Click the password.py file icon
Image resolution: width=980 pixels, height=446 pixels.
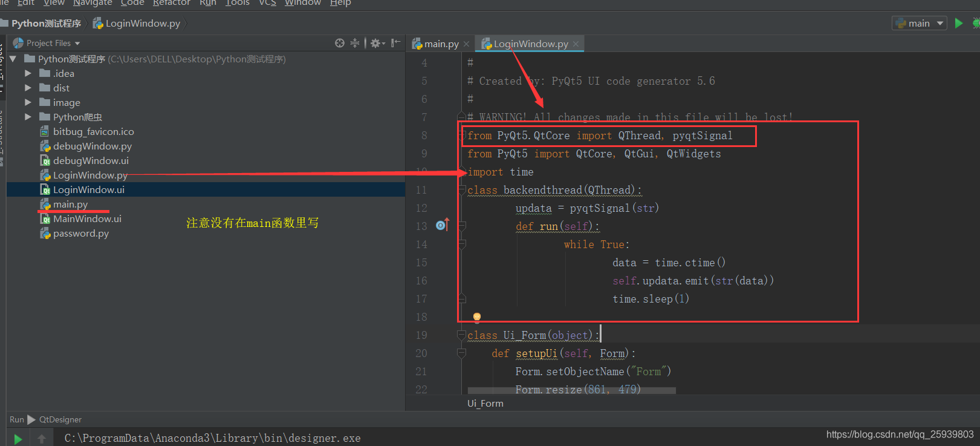[45, 233]
